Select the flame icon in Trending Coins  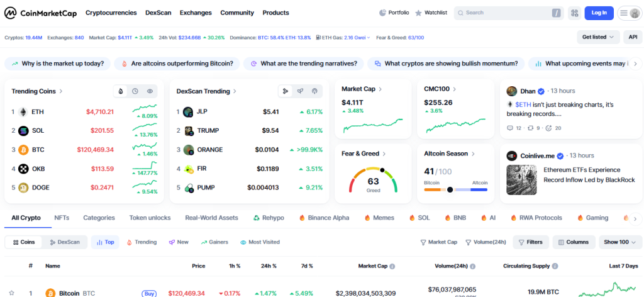click(x=120, y=91)
